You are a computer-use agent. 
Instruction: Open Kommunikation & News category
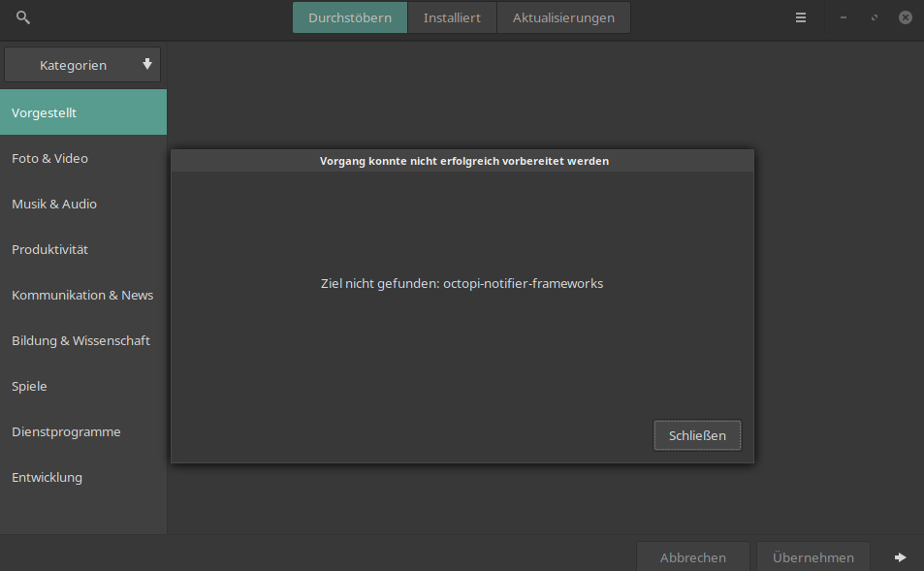tap(83, 295)
